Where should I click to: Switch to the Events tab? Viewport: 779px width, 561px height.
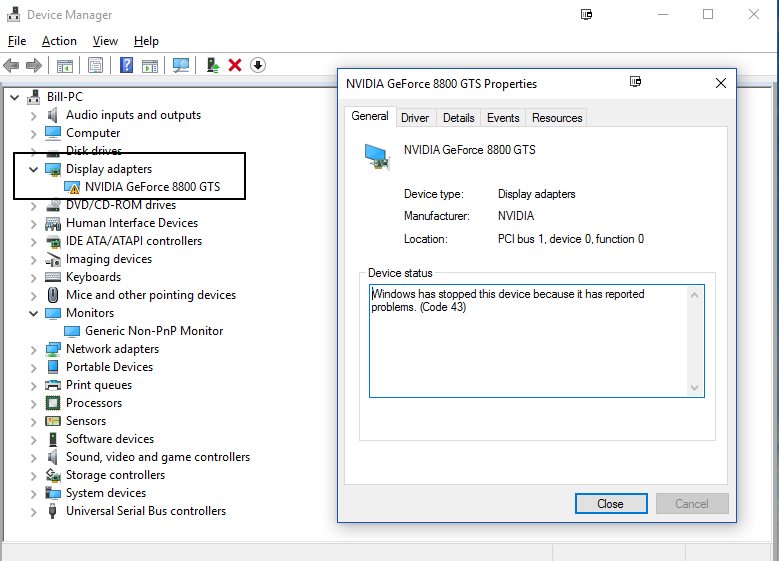tap(503, 118)
